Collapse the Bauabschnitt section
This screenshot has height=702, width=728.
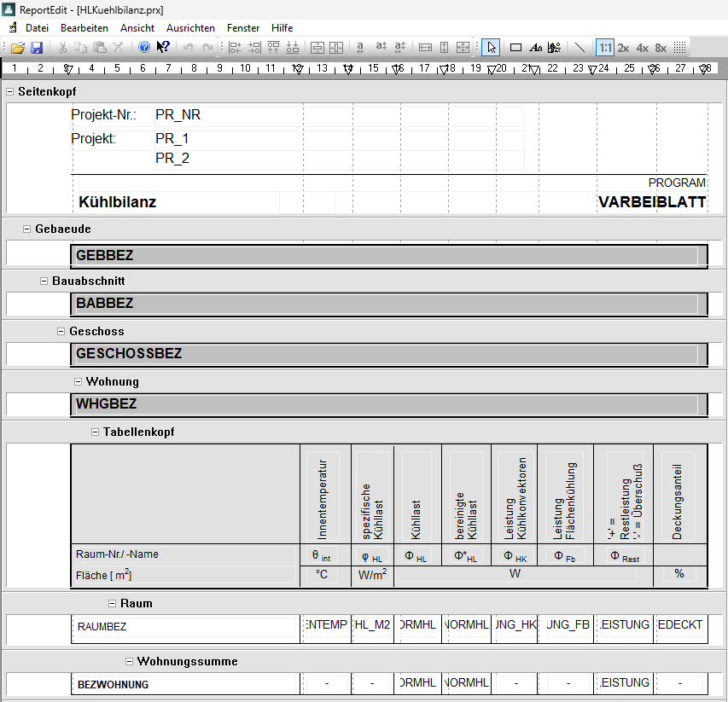[x=44, y=281]
